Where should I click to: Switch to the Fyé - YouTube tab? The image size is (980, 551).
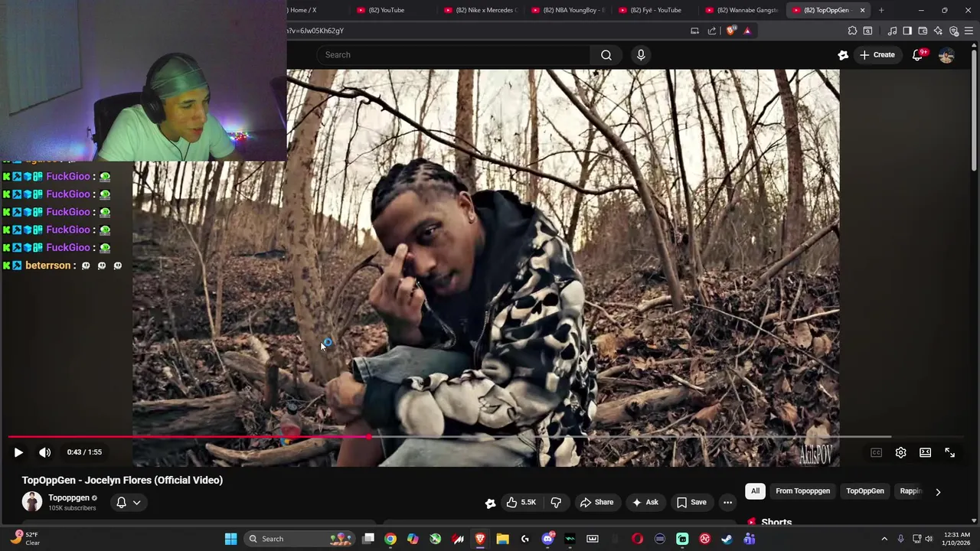[x=655, y=10]
